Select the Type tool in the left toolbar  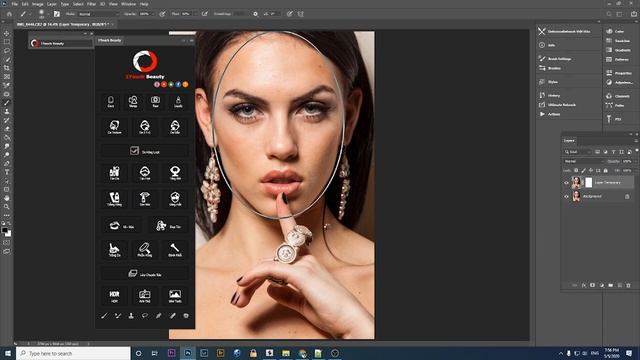(7, 172)
